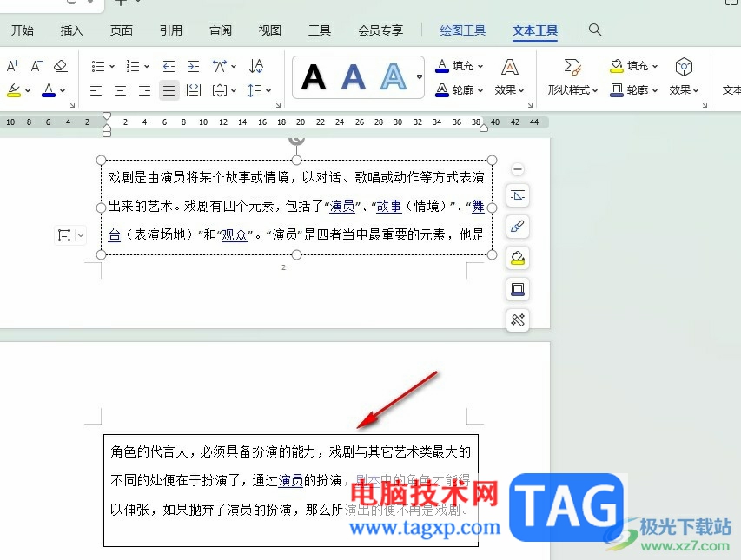741x560 pixels.
Task: Open layout options floating icon
Action: click(518, 195)
